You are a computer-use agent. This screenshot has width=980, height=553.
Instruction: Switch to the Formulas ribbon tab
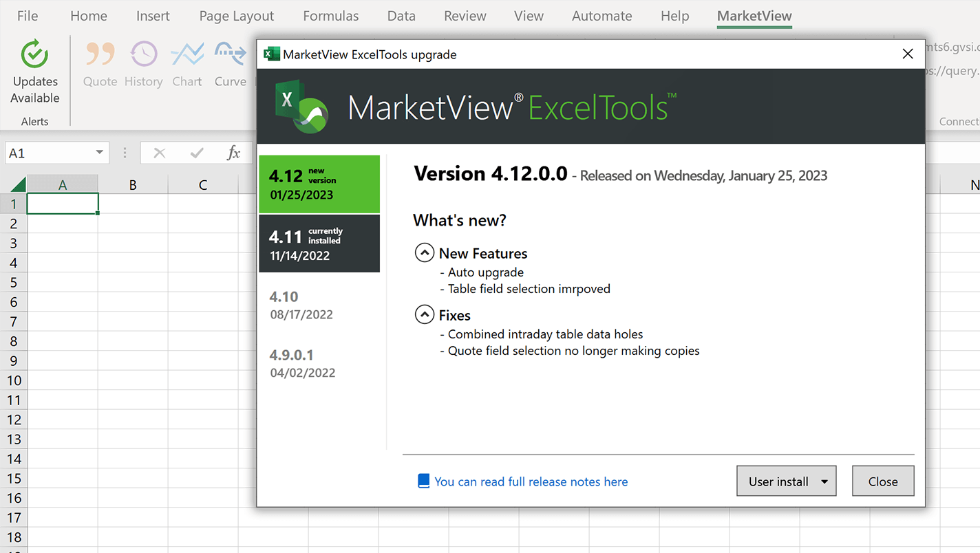click(x=331, y=16)
